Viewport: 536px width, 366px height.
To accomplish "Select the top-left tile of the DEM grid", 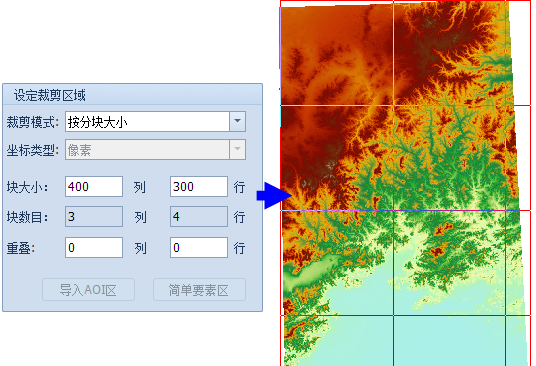I will click(337, 53).
